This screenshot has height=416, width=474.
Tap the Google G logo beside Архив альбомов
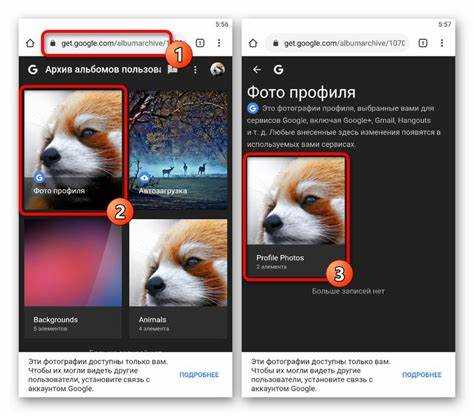click(33, 70)
